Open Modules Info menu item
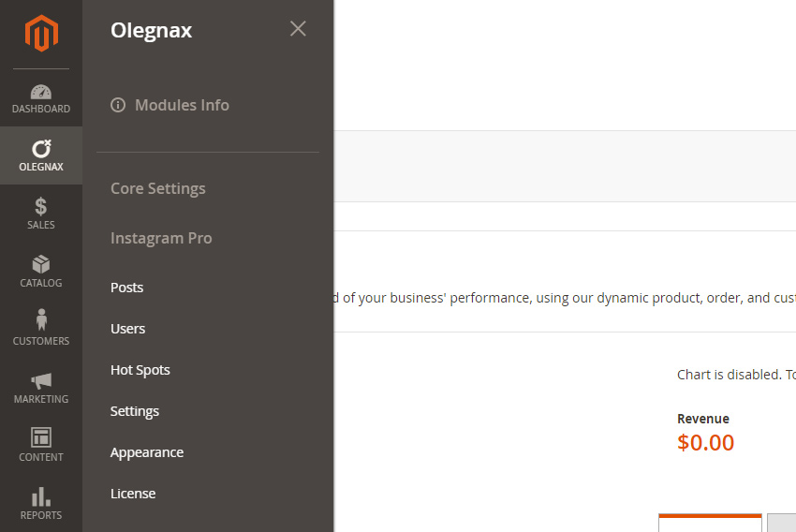 (x=170, y=105)
